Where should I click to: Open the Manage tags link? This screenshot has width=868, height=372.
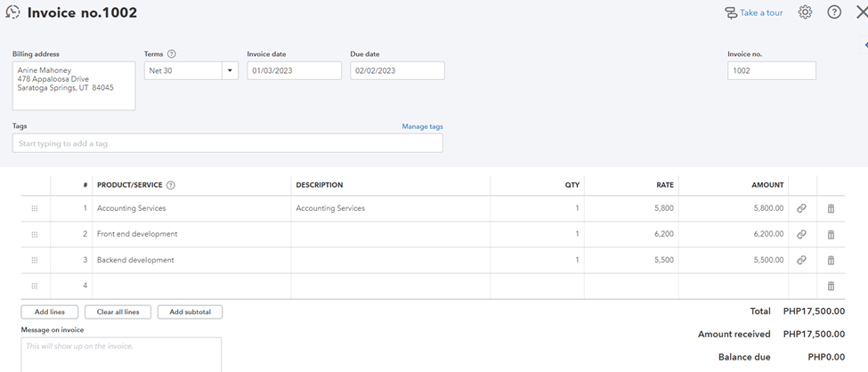[x=422, y=126]
